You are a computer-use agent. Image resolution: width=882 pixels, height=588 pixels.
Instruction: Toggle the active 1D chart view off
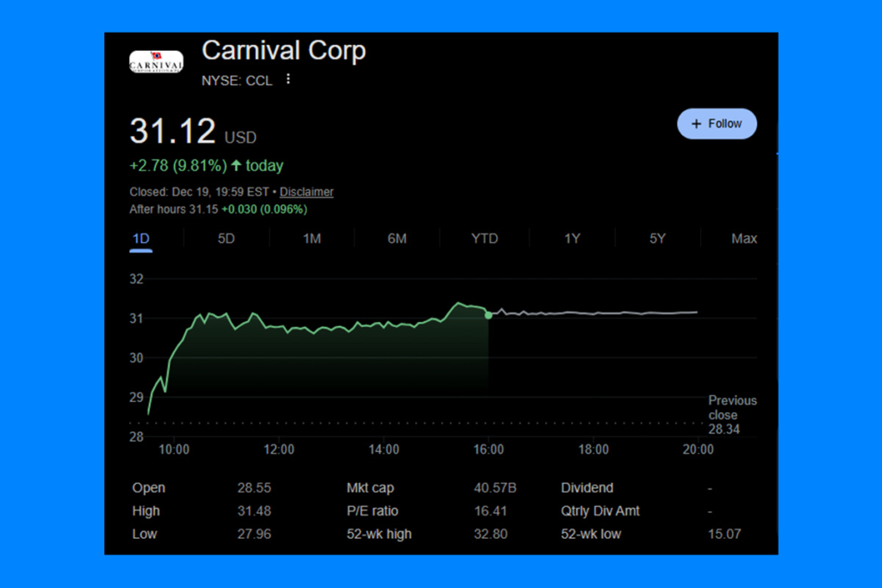(140, 238)
